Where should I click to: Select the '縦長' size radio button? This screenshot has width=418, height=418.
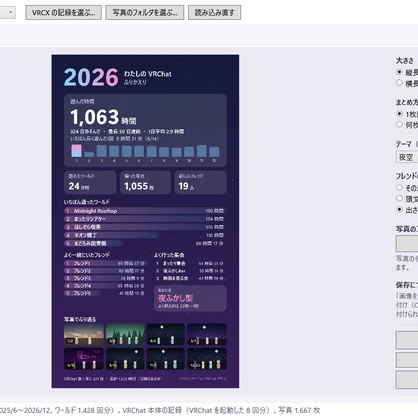(x=399, y=72)
